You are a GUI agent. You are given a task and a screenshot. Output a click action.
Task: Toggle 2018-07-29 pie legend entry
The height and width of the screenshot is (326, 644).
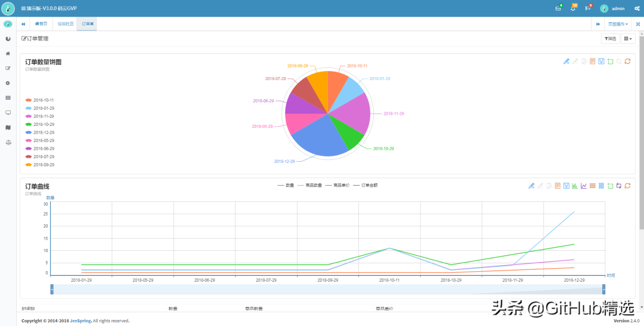39,156
